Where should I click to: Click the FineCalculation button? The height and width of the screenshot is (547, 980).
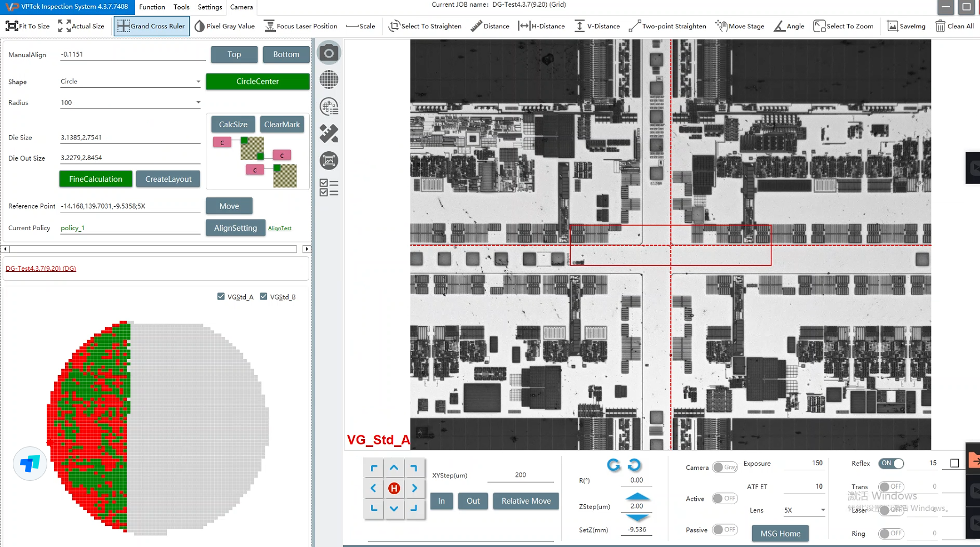[x=96, y=179]
